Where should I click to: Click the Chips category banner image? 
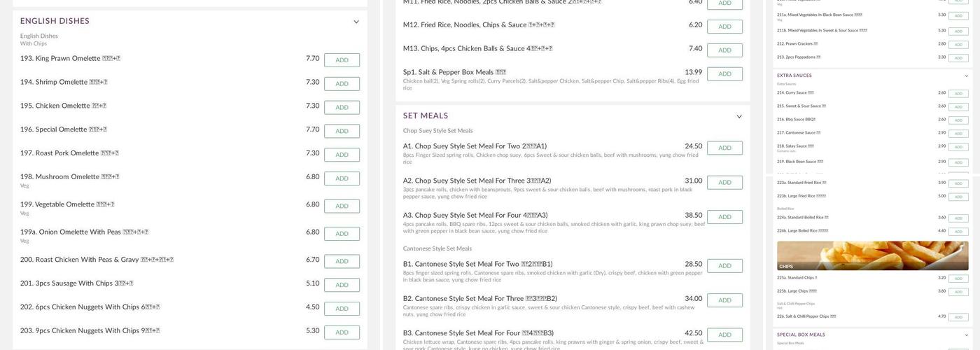point(872,255)
